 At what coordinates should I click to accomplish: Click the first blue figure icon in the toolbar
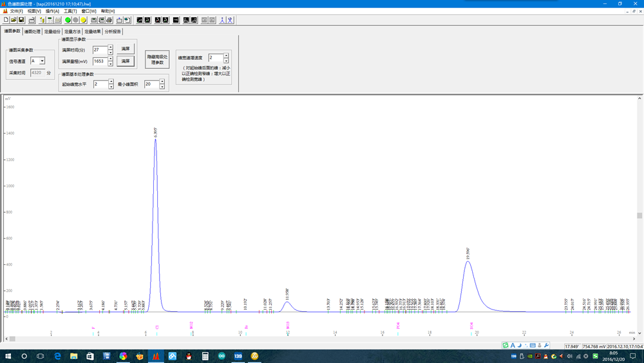223,20
